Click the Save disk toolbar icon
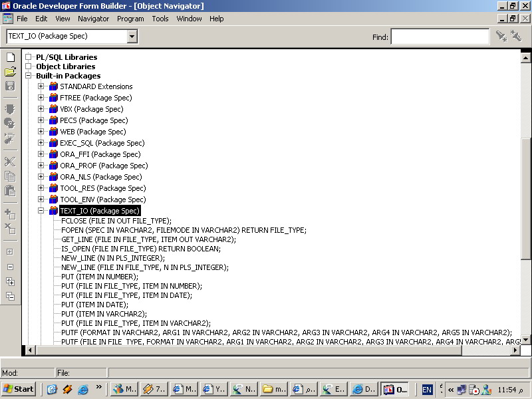The image size is (532, 399). (x=10, y=86)
